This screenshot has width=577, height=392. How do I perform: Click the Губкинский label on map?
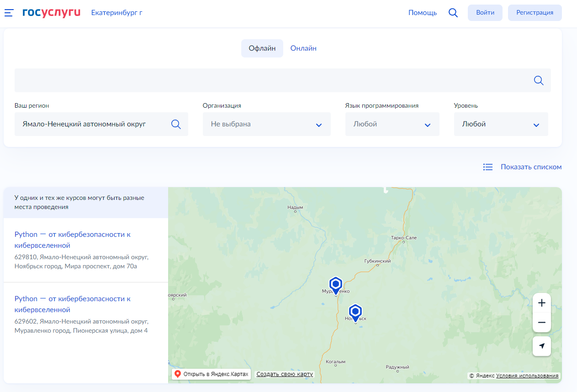coord(377,261)
